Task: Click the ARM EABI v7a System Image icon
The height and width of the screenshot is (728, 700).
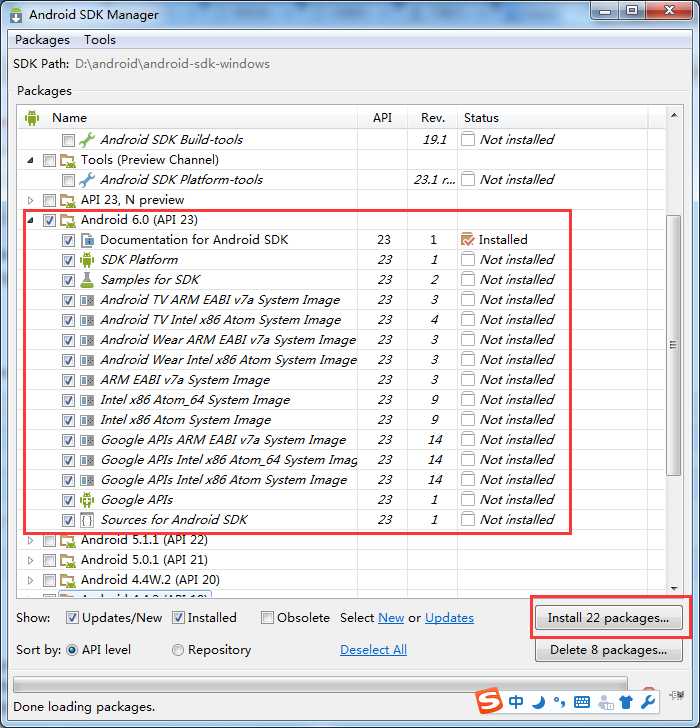Action: [x=87, y=380]
